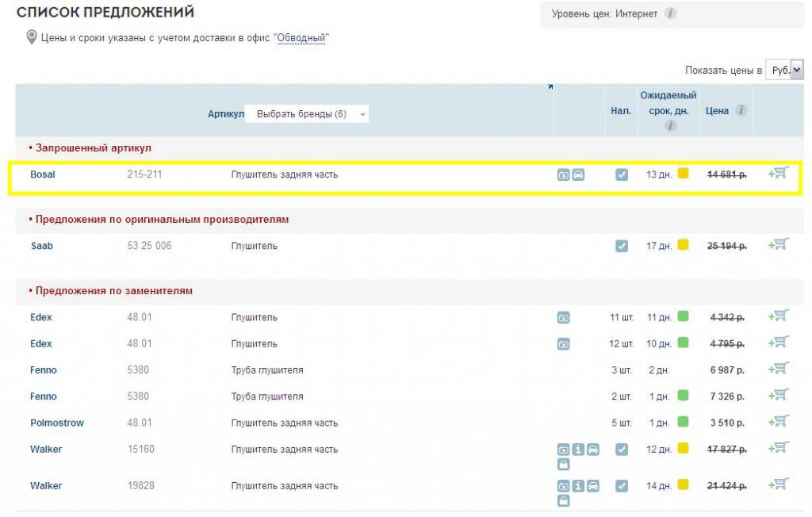812x517 pixels.
Task: Add Polmostrow 48.01 muffler to cart
Action: (x=779, y=422)
